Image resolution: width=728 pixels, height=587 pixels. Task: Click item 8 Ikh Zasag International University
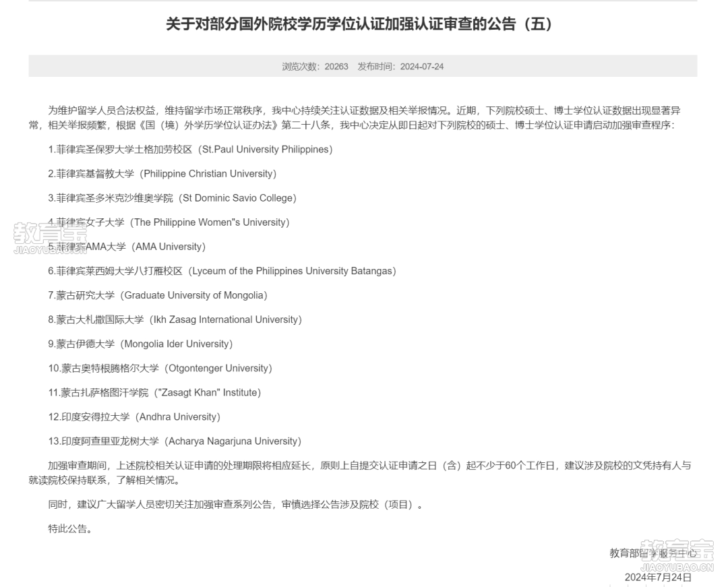[175, 319]
